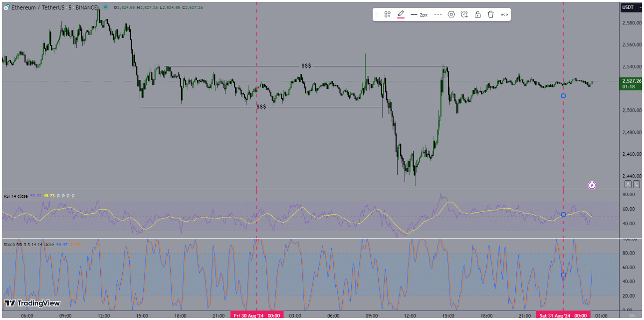This screenshot has height=320, width=644.
Task: Click the 12:00 label on Thursday's time axis
Action: tap(104, 316)
